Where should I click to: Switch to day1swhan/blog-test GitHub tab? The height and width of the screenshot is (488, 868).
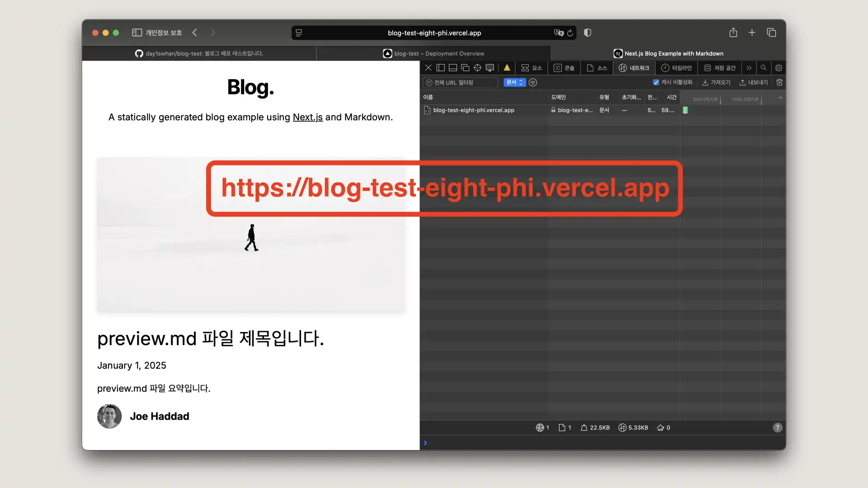click(199, 53)
